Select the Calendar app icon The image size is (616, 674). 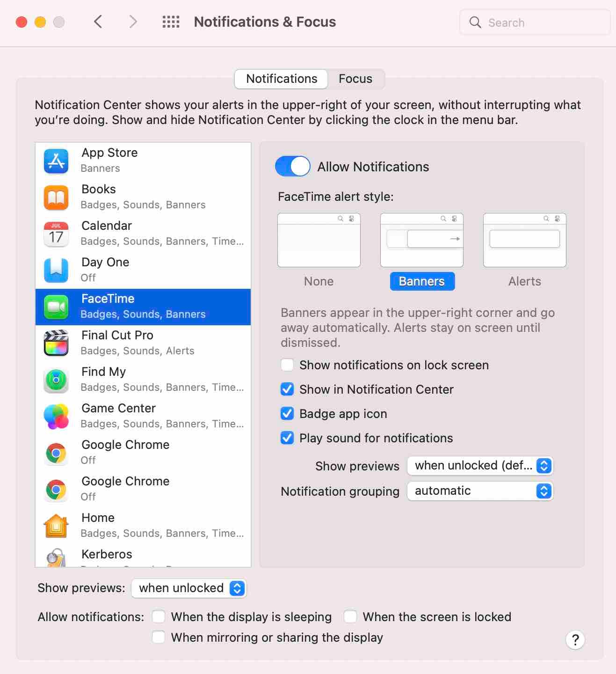[56, 233]
